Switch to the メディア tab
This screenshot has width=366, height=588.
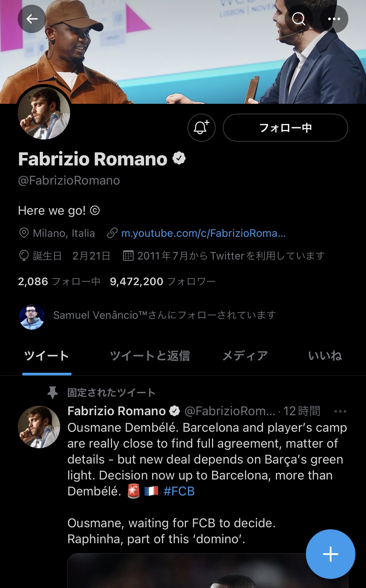point(245,356)
